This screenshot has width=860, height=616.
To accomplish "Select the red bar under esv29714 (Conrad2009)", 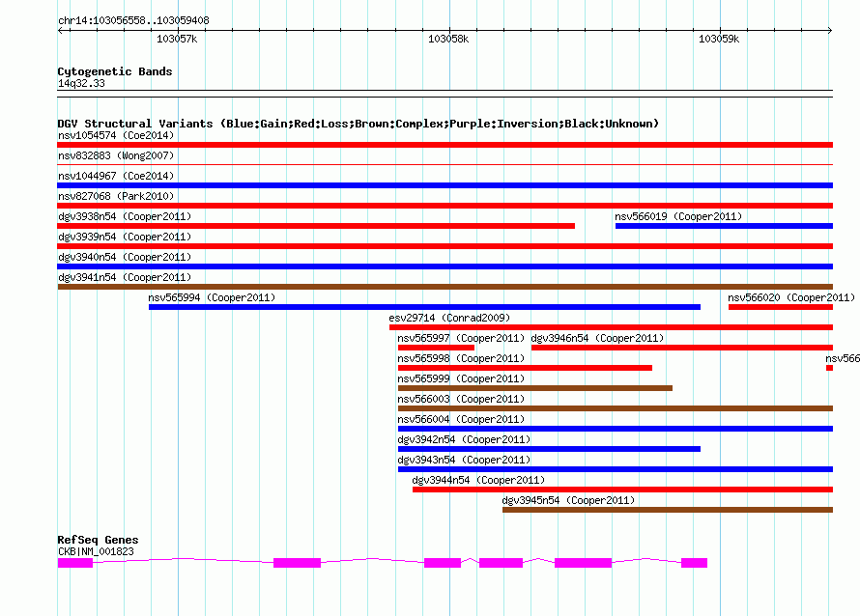I will tap(611, 327).
